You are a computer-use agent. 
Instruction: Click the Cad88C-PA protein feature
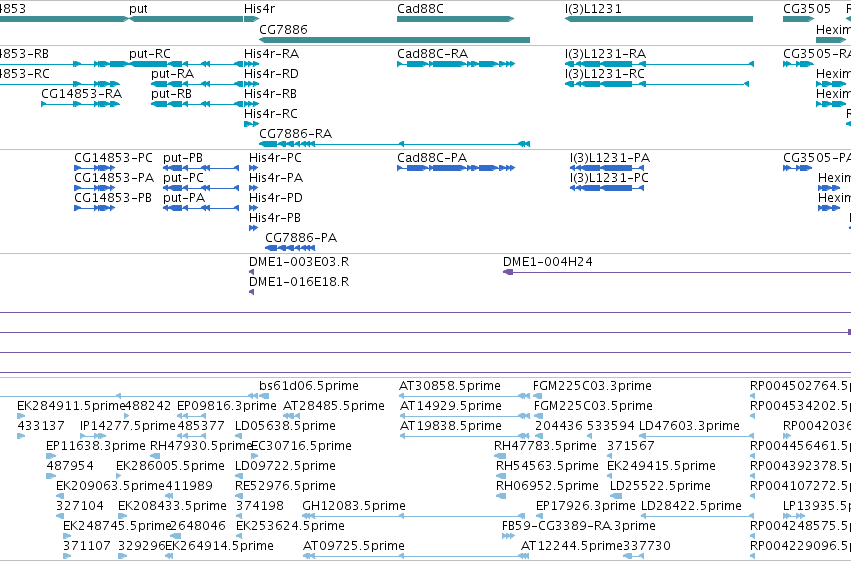click(455, 168)
